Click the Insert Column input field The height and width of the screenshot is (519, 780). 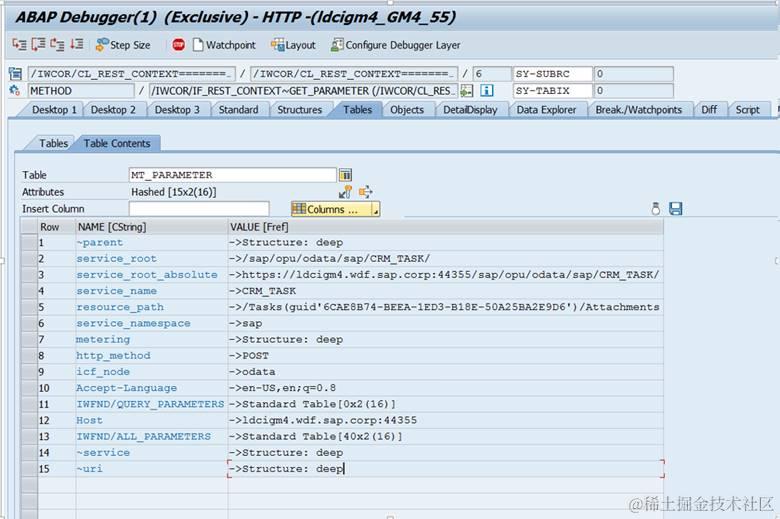coord(199,209)
